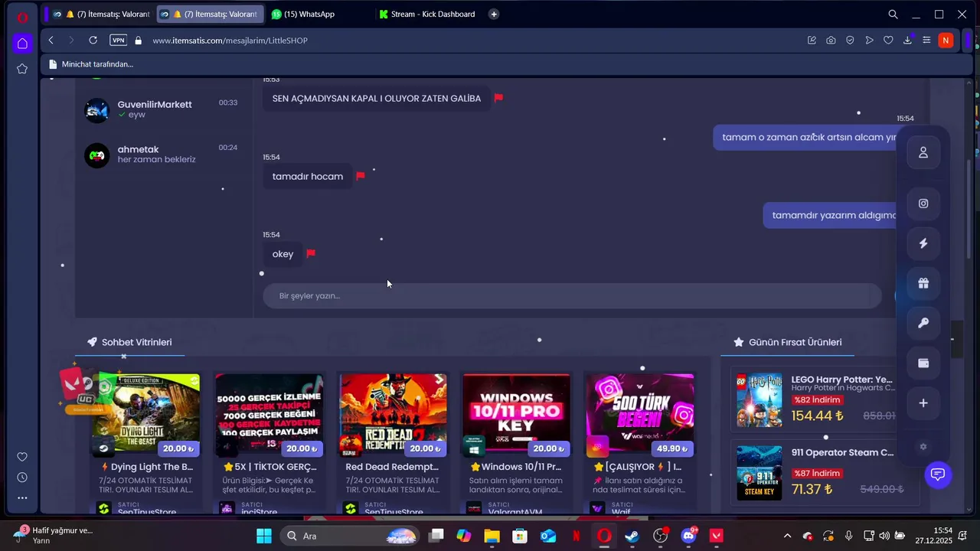Click the Bir şeyler yazın message field
The width and height of the screenshot is (980, 551).
pyautogui.click(x=572, y=296)
